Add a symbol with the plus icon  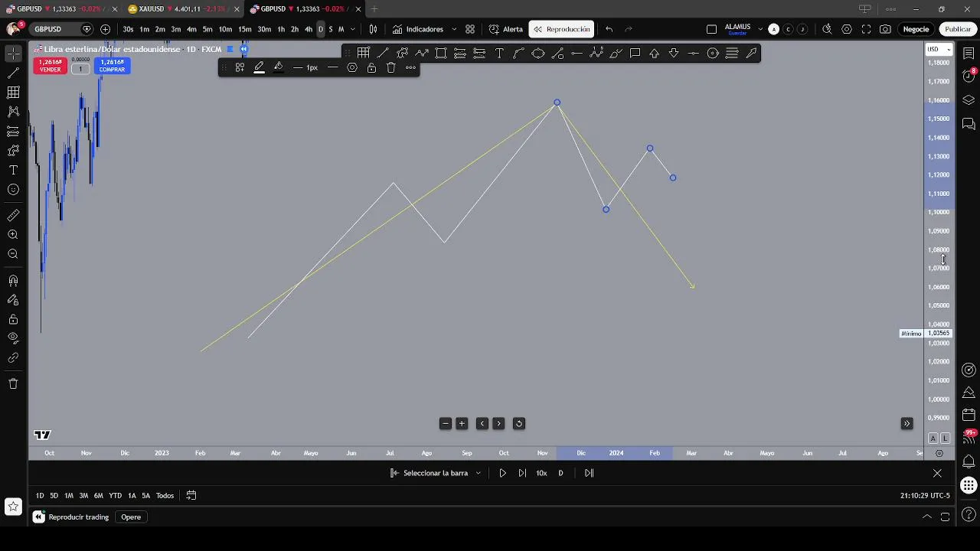click(105, 29)
